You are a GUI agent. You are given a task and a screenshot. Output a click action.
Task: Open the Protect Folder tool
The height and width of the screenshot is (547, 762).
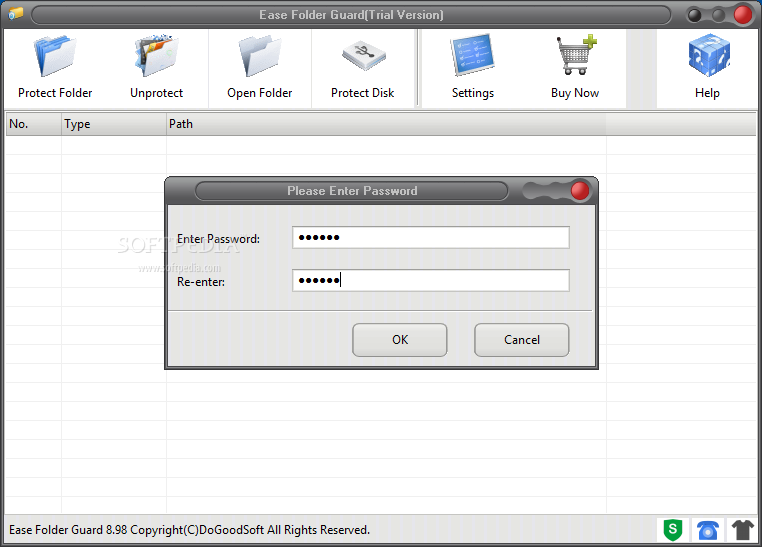(x=55, y=68)
